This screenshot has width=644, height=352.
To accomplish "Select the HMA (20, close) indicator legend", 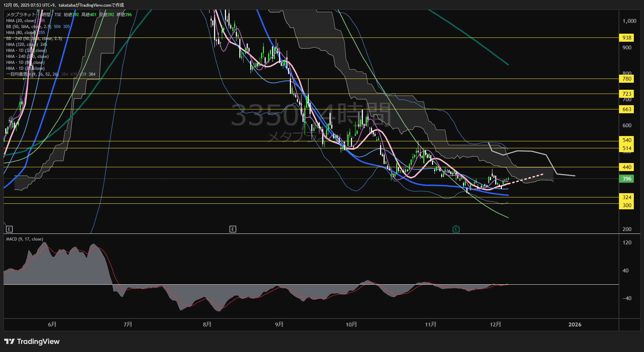I will [x=21, y=21].
